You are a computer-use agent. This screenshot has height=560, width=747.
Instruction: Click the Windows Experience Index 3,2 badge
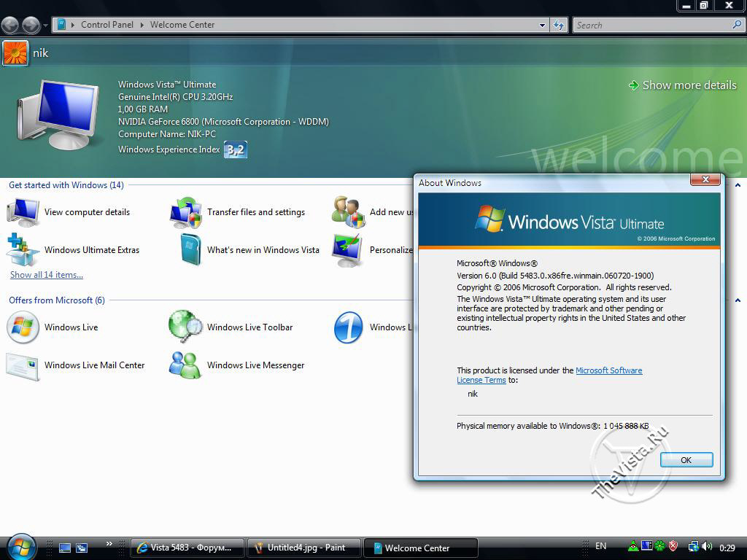[x=236, y=149]
